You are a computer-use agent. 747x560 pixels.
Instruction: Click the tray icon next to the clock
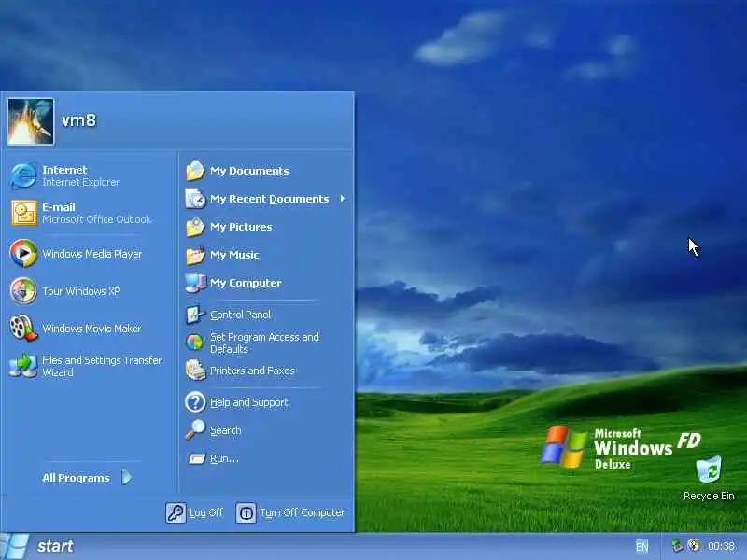pos(694,545)
